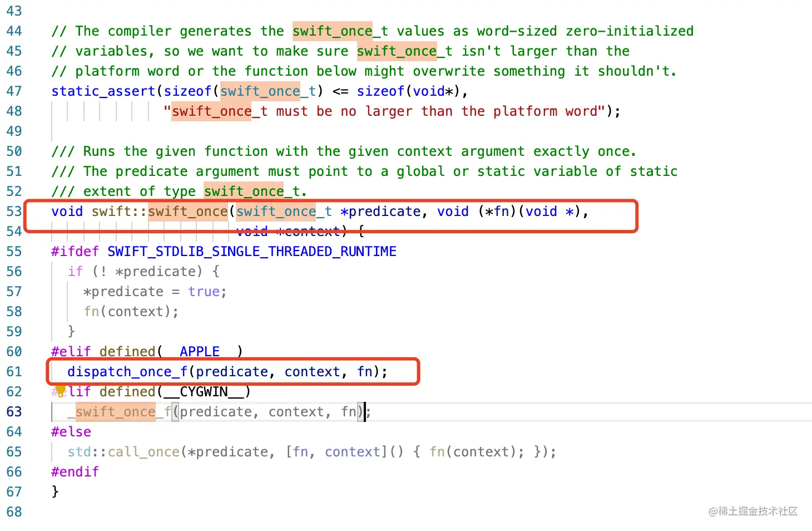
Task: Click 'true' on line 57
Action: [x=204, y=292]
